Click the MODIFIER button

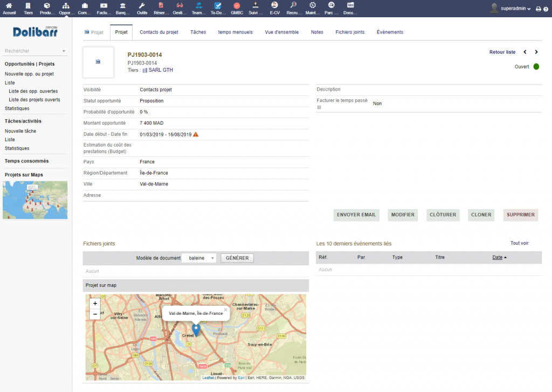pyautogui.click(x=403, y=215)
